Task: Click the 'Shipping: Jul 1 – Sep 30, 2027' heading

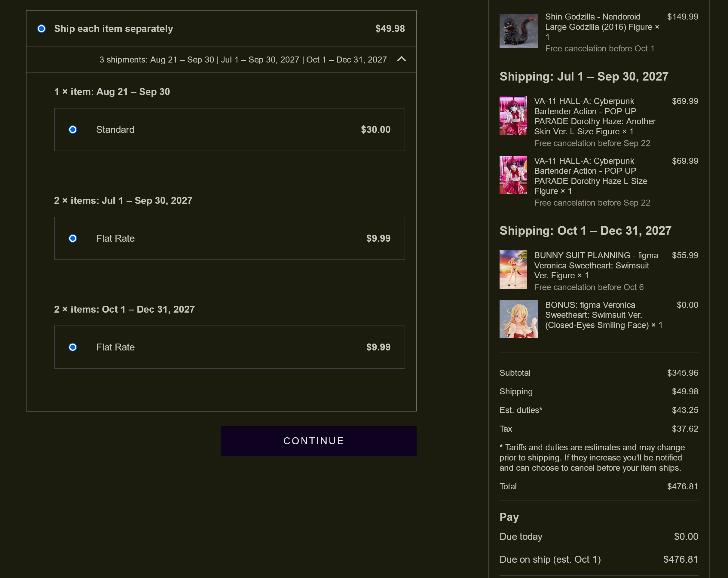Action: [584, 77]
